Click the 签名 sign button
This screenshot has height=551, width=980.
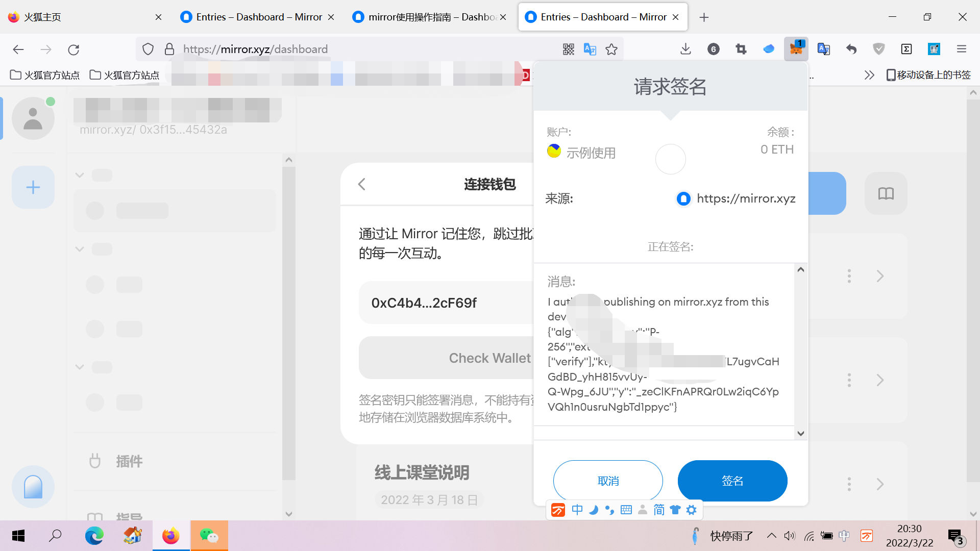tap(732, 481)
